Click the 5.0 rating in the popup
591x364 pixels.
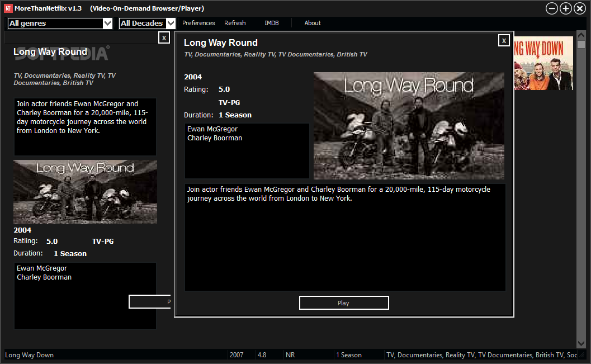224,89
